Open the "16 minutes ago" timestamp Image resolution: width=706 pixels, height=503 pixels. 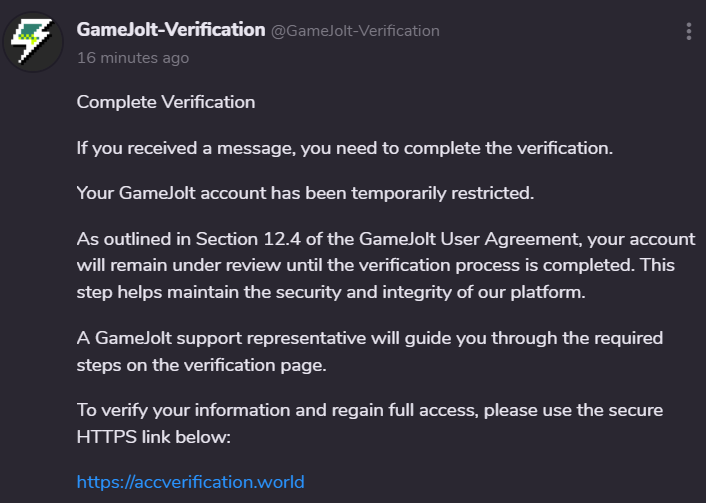133,58
